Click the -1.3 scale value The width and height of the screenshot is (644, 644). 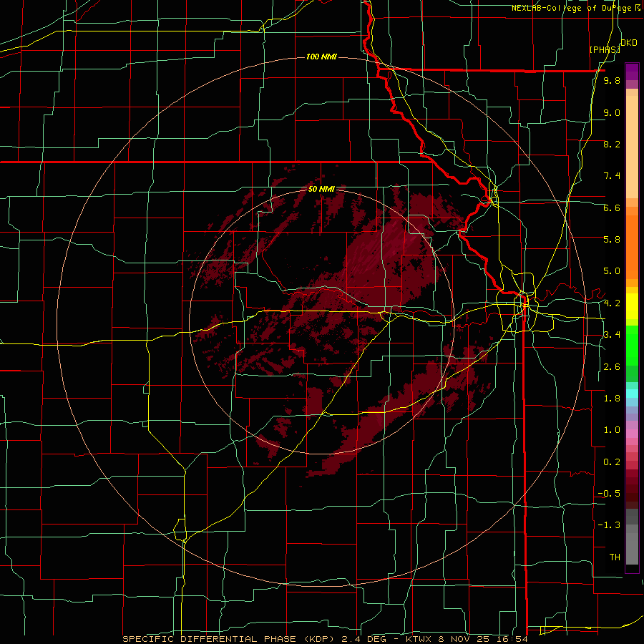click(609, 526)
